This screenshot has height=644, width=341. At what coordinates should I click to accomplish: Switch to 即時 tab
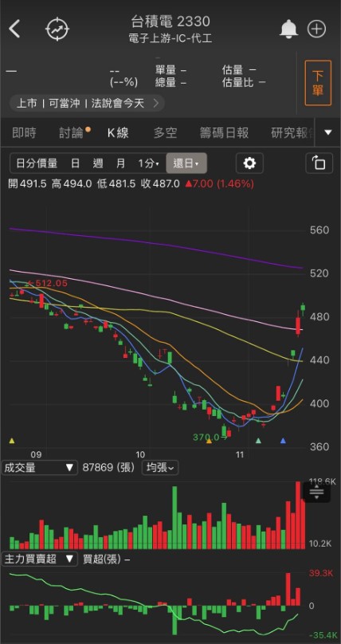(24, 132)
